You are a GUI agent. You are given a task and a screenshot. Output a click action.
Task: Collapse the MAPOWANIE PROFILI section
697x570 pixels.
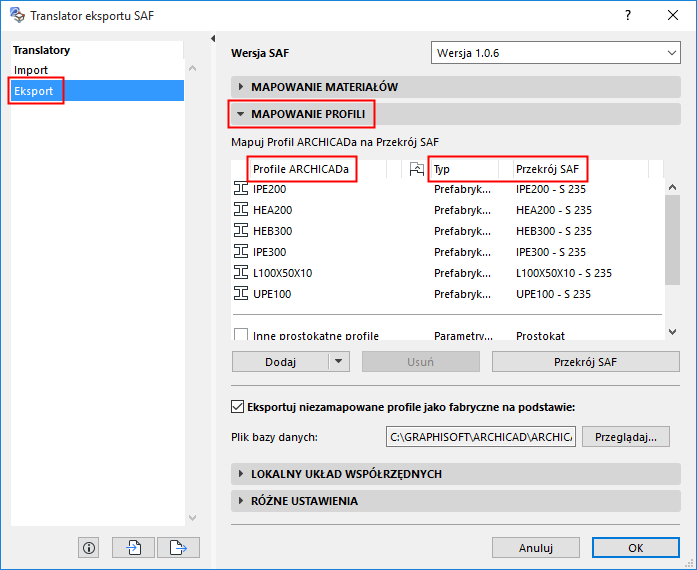456,114
